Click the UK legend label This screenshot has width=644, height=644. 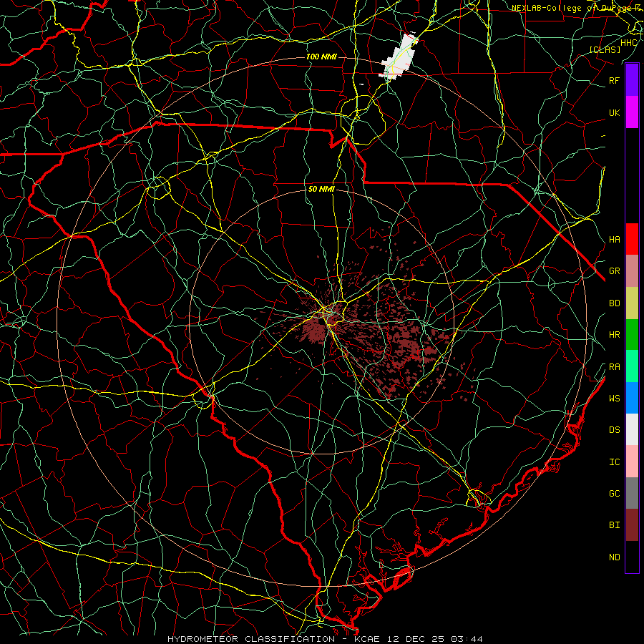614,112
